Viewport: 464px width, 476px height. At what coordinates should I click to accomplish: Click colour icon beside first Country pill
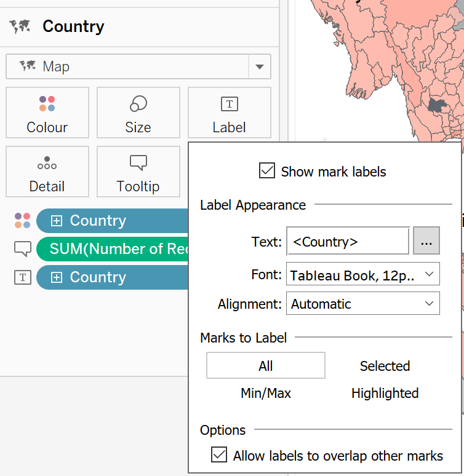pos(22,221)
